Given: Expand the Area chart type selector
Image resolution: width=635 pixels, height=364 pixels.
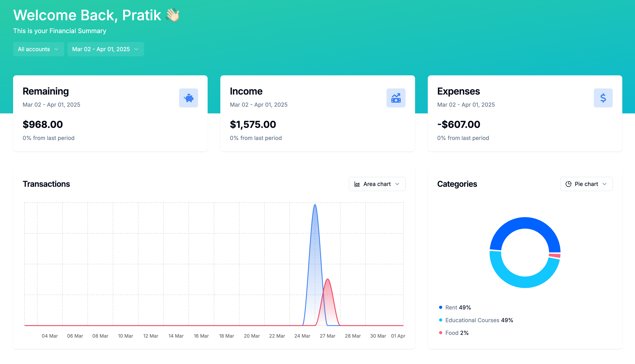Looking at the screenshot, I should point(377,184).
